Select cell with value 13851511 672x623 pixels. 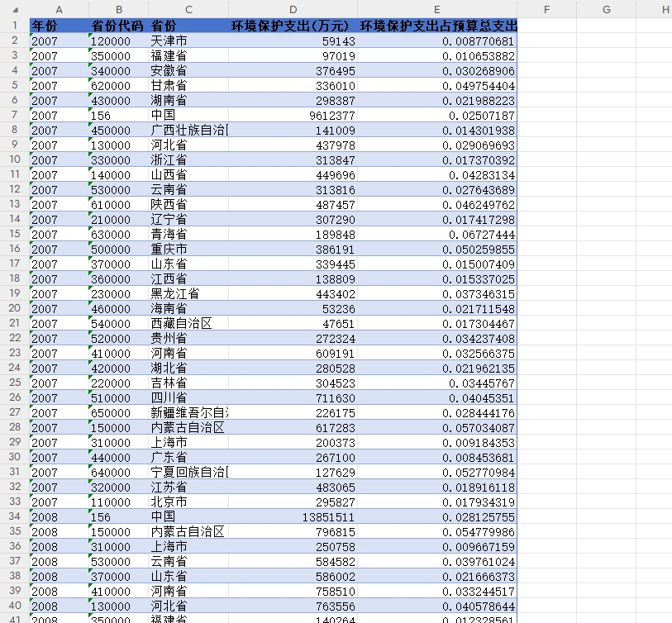tap(293, 516)
